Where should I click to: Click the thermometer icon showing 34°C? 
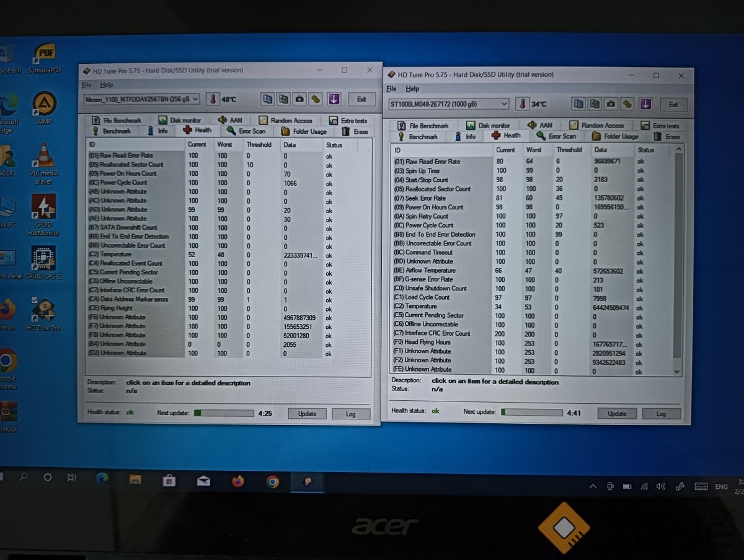coord(522,104)
